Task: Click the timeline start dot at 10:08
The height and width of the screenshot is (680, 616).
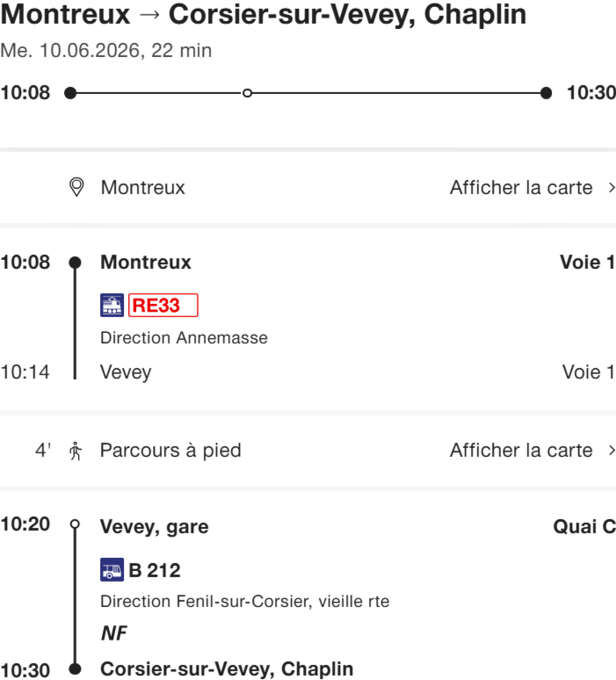Action: point(70,93)
